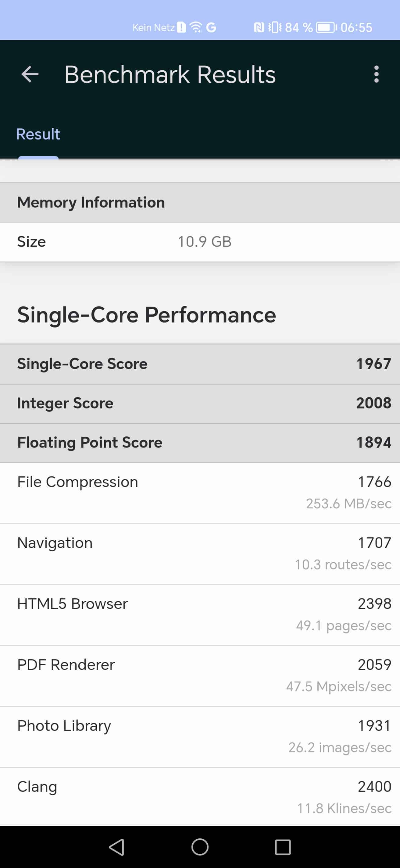The image size is (400, 868).
Task: Open the three-dot overflow menu
Action: tap(377, 74)
